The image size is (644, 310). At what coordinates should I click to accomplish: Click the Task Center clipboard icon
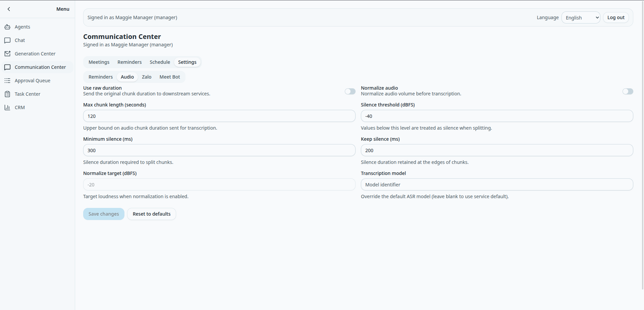coord(7,94)
